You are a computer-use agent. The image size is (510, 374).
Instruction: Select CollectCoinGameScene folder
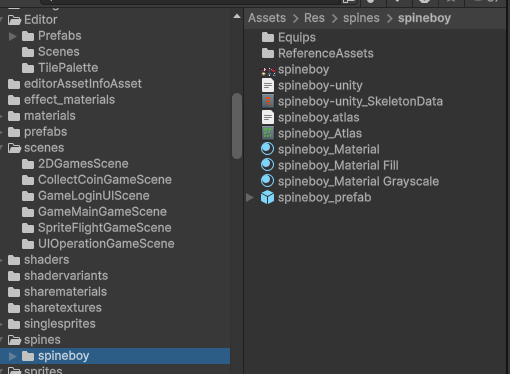pyautogui.click(x=105, y=180)
